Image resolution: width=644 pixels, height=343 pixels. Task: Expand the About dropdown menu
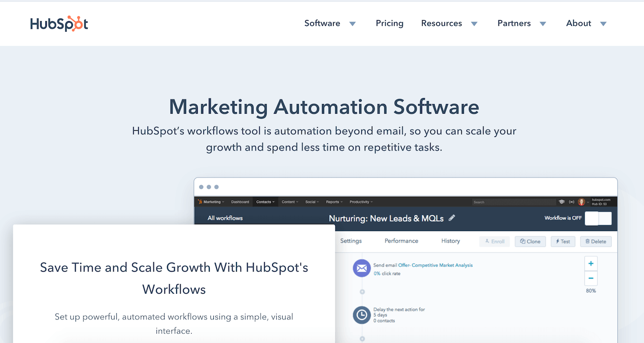tap(586, 23)
